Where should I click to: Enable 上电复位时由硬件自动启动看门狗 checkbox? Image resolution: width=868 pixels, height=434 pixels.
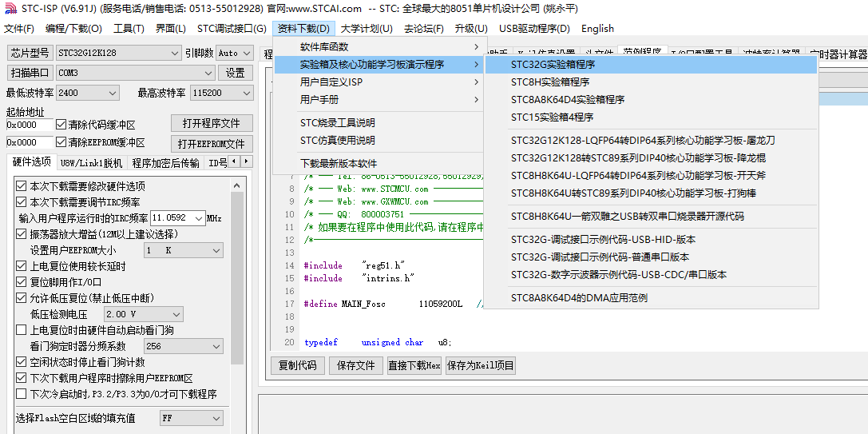coord(21,330)
